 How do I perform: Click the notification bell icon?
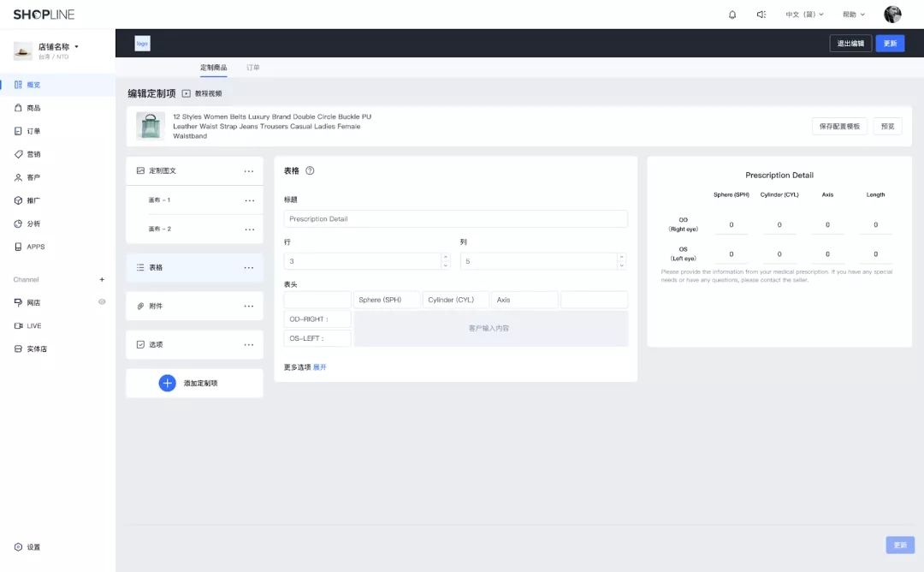(732, 15)
